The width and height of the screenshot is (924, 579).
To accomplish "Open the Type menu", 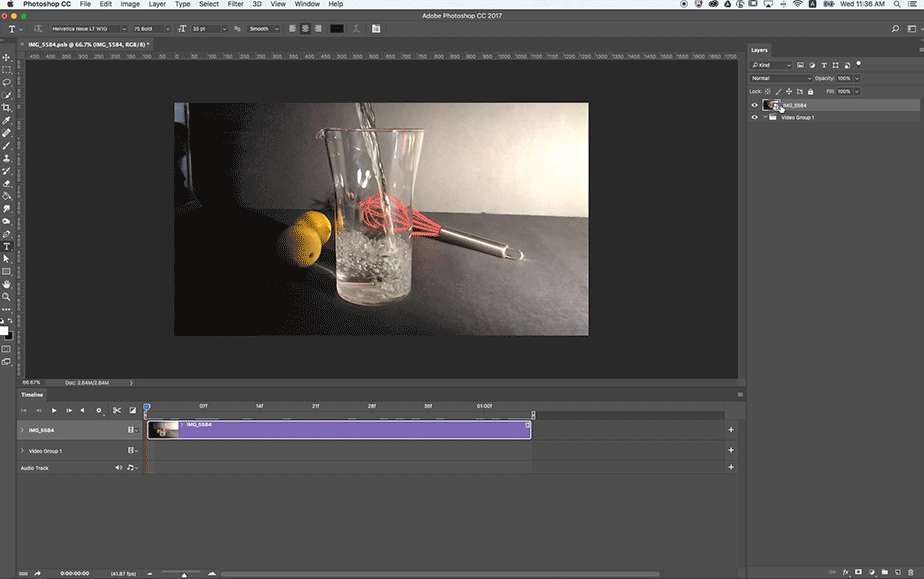I will (183, 4).
